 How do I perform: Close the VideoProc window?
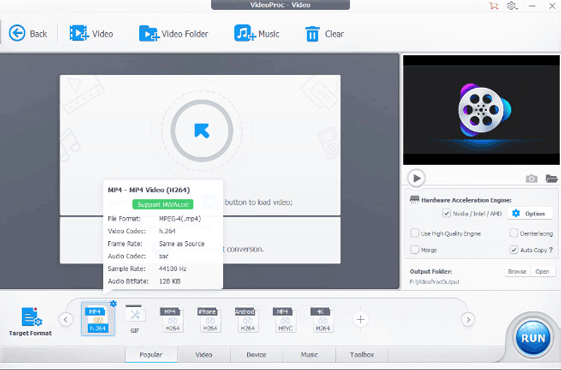[552, 6]
